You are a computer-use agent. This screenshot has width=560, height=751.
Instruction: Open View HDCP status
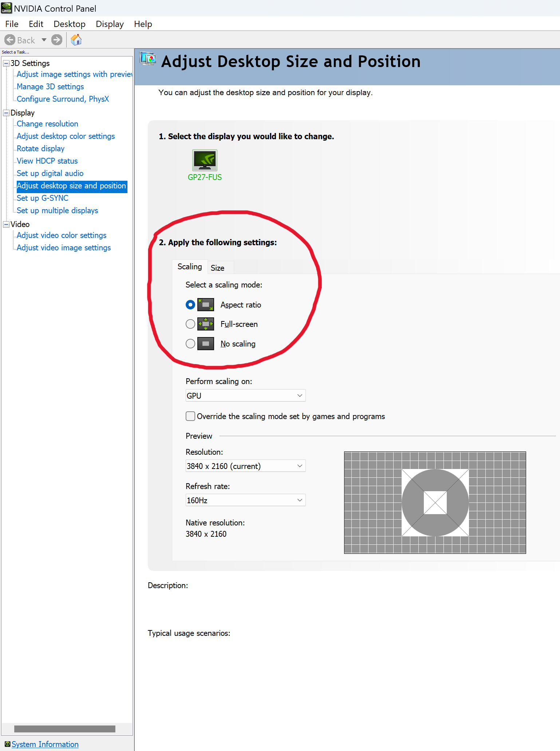[47, 161]
